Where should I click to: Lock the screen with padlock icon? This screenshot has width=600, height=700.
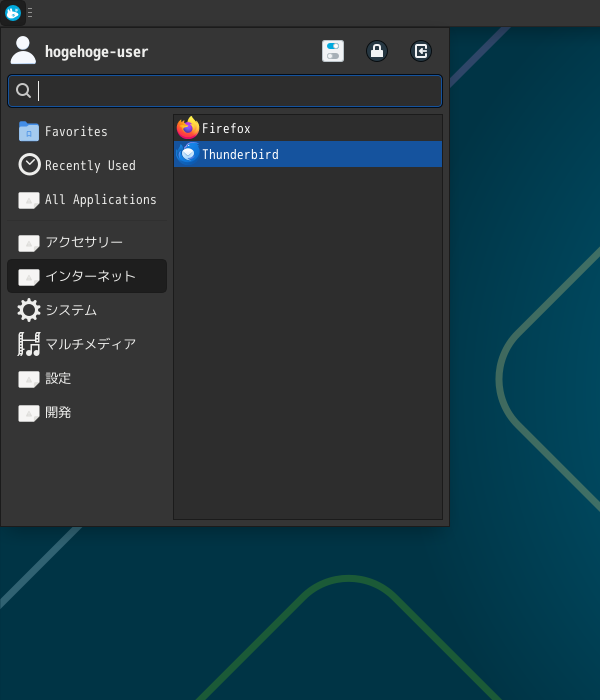click(377, 51)
